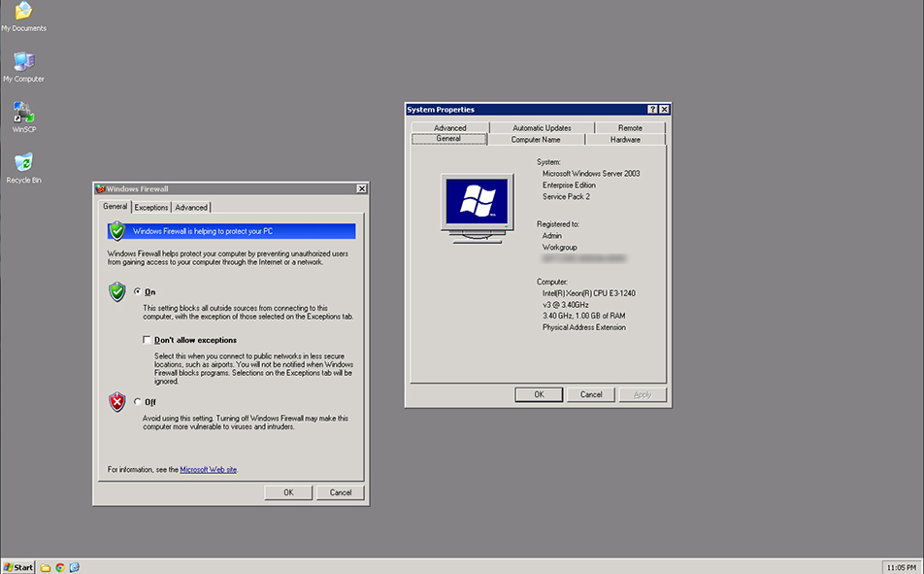Viewport: 924px width, 574px height.
Task: Click Cancel in the Windows Firewall dialog
Action: pyautogui.click(x=340, y=492)
